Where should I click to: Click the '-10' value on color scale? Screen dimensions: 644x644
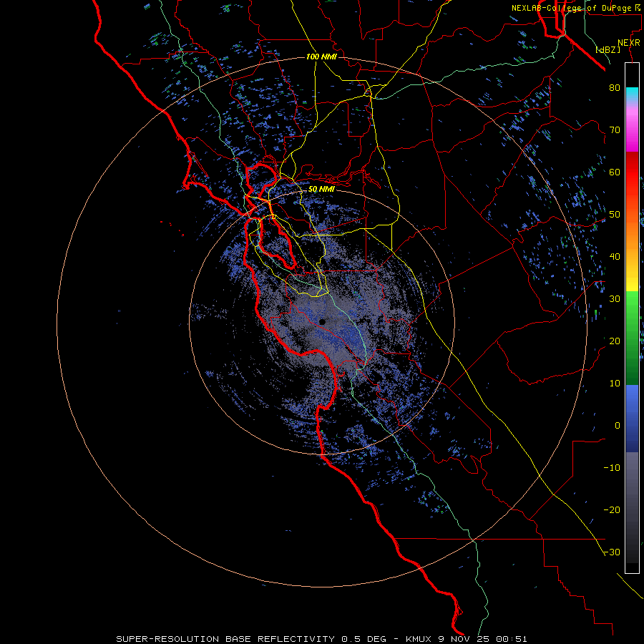(x=612, y=468)
